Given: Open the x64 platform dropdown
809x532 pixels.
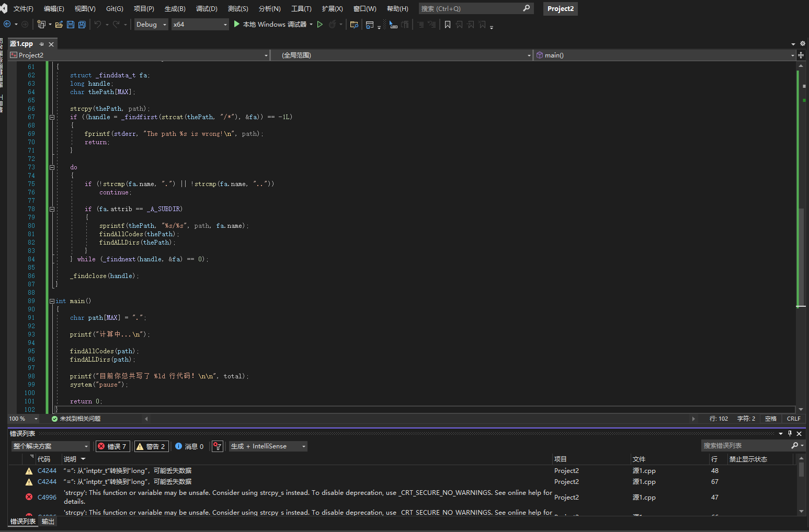Looking at the screenshot, I should 200,24.
